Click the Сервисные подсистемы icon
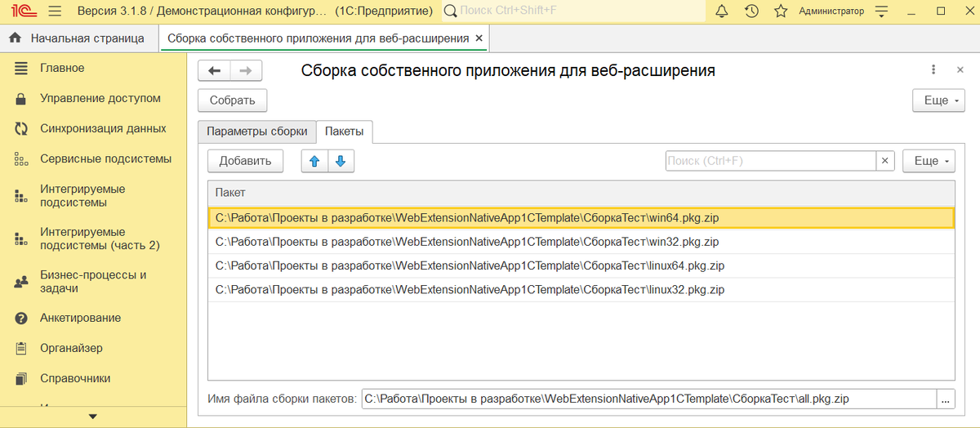 21,158
